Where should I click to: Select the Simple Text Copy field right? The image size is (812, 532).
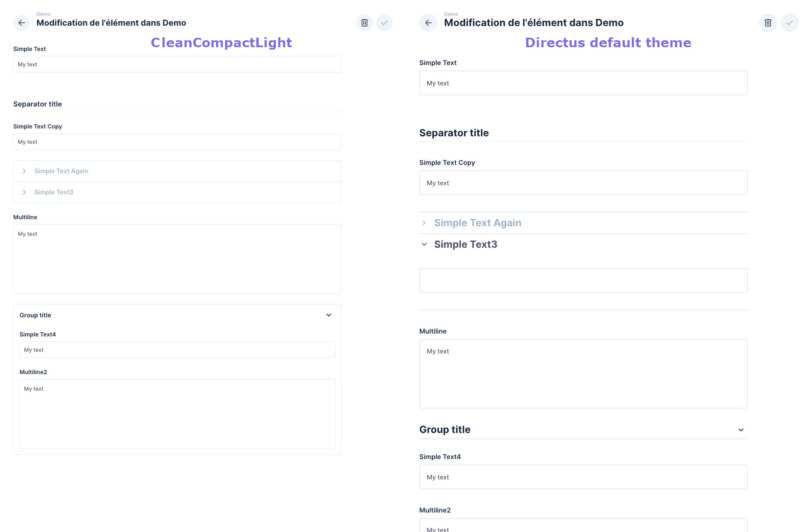click(583, 183)
